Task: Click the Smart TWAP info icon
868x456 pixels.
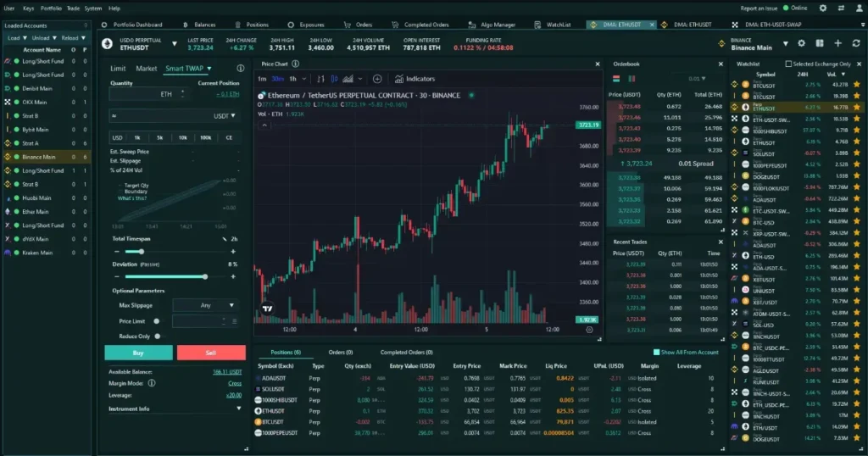Action: coord(242,69)
